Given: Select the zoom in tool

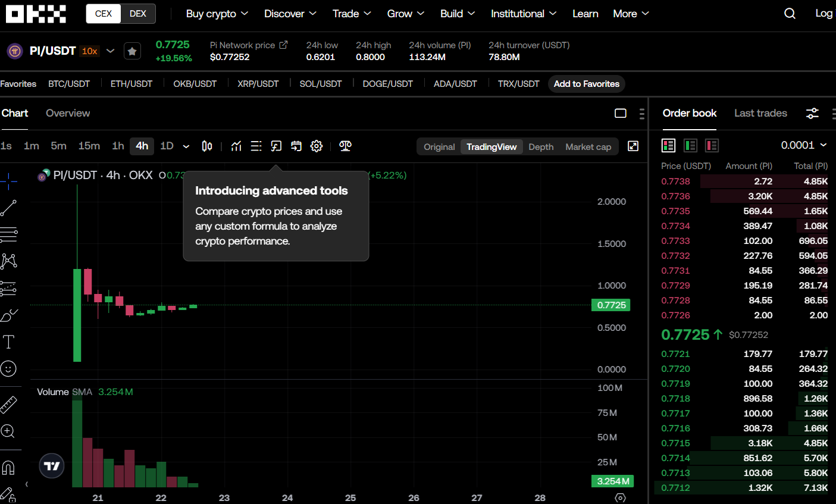Looking at the screenshot, I should point(8,431).
